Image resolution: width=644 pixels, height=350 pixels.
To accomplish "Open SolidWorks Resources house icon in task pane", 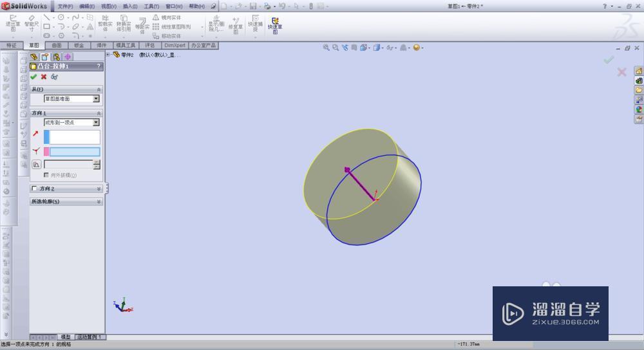I will pyautogui.click(x=639, y=71).
